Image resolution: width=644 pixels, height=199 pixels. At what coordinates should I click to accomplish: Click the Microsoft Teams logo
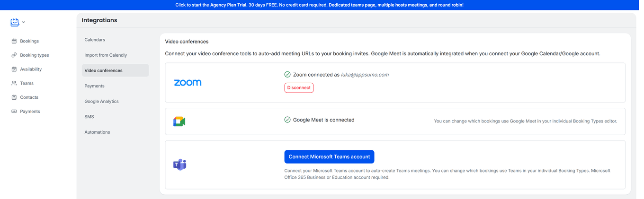(179, 164)
